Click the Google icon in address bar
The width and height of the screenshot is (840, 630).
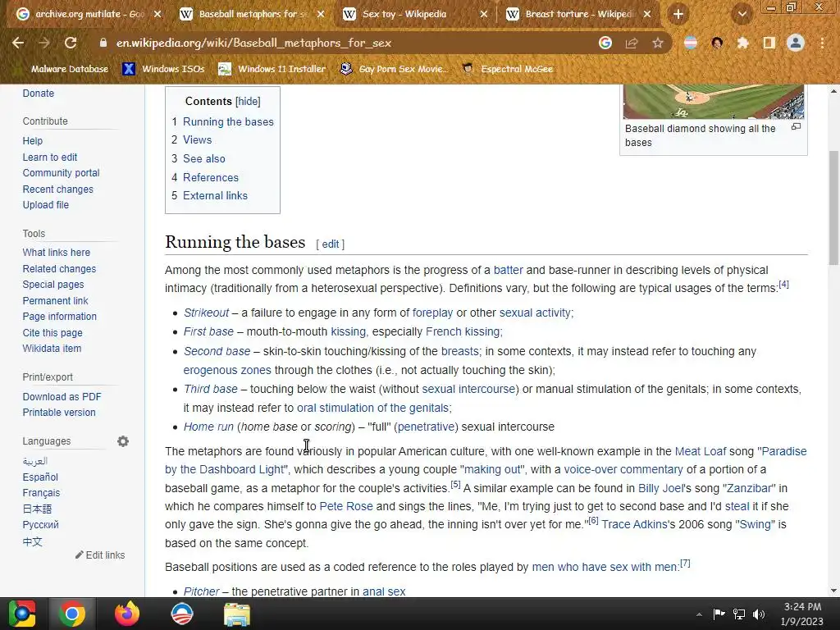pos(605,43)
